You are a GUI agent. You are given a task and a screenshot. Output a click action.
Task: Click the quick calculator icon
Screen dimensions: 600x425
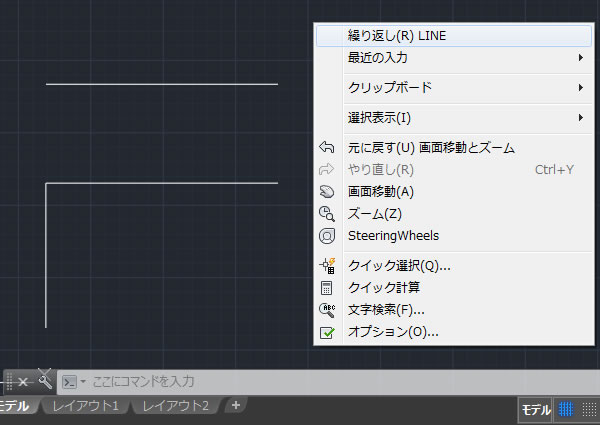pyautogui.click(x=326, y=288)
